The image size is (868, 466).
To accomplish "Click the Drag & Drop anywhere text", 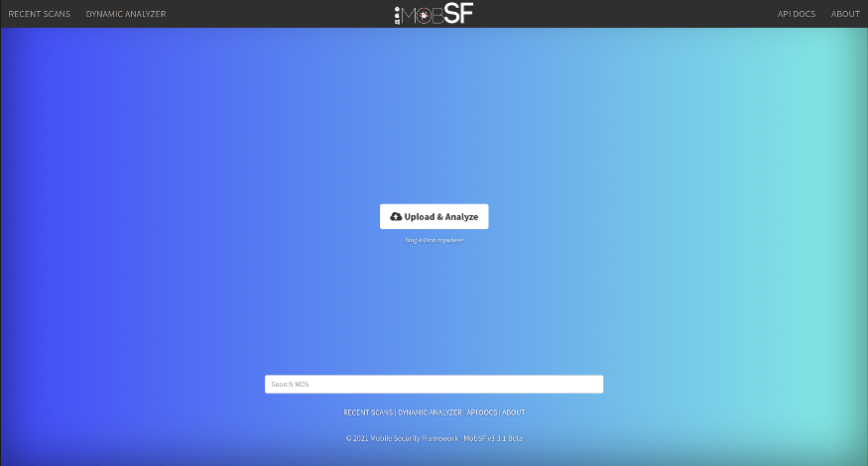I will [434, 240].
